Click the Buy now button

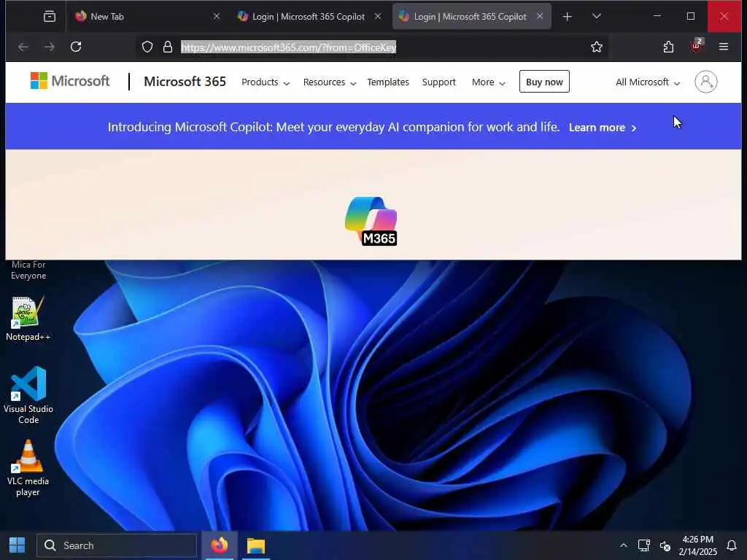click(x=544, y=82)
